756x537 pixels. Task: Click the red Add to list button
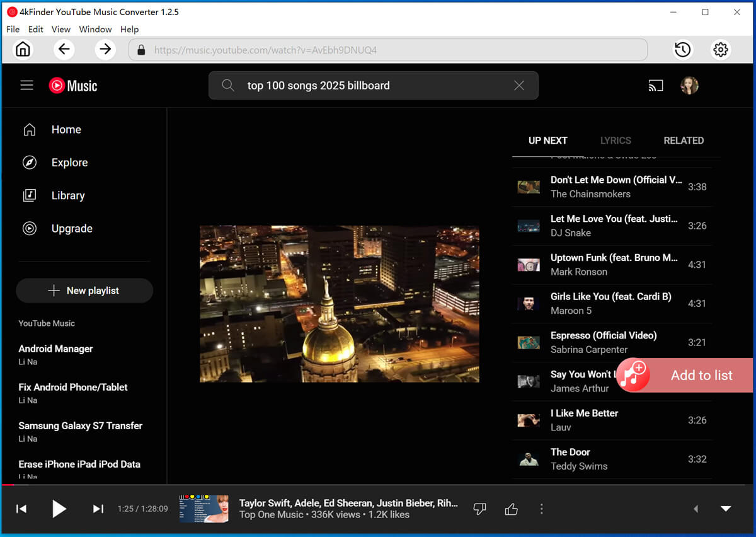click(x=685, y=376)
